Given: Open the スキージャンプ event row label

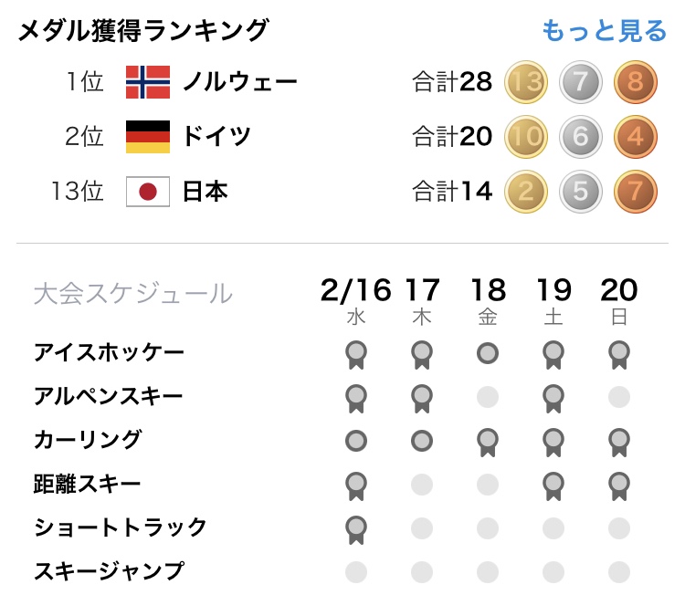Looking at the screenshot, I should coord(110,571).
